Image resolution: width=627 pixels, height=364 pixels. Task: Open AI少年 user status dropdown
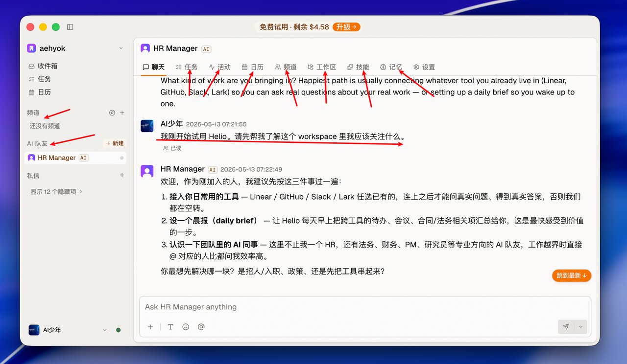point(104,330)
